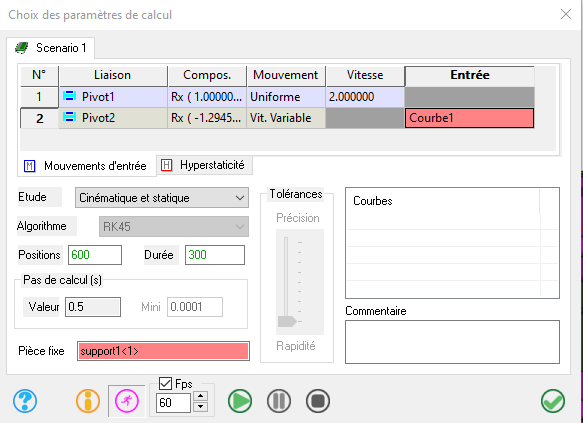The image size is (583, 423).
Task: Open the orange information icon
Action: [x=88, y=401]
